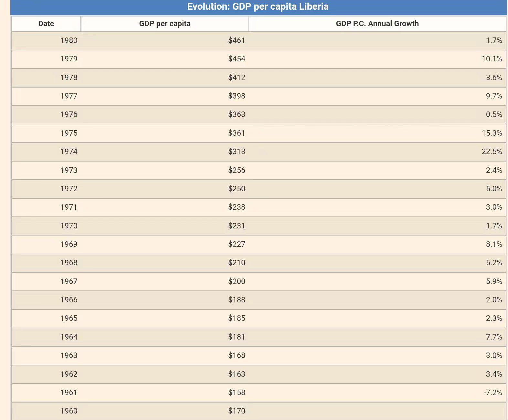Select the year cell '1969'
This screenshot has width=508, height=420.
click(69, 244)
